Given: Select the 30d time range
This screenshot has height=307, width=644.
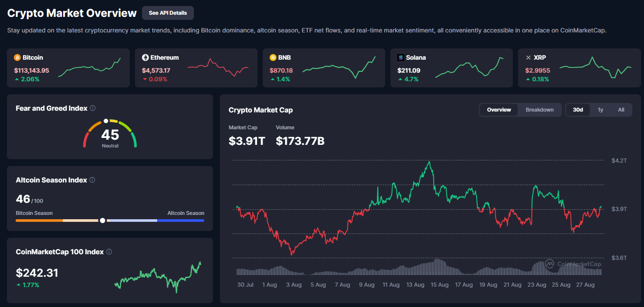Looking at the screenshot, I should point(578,110).
